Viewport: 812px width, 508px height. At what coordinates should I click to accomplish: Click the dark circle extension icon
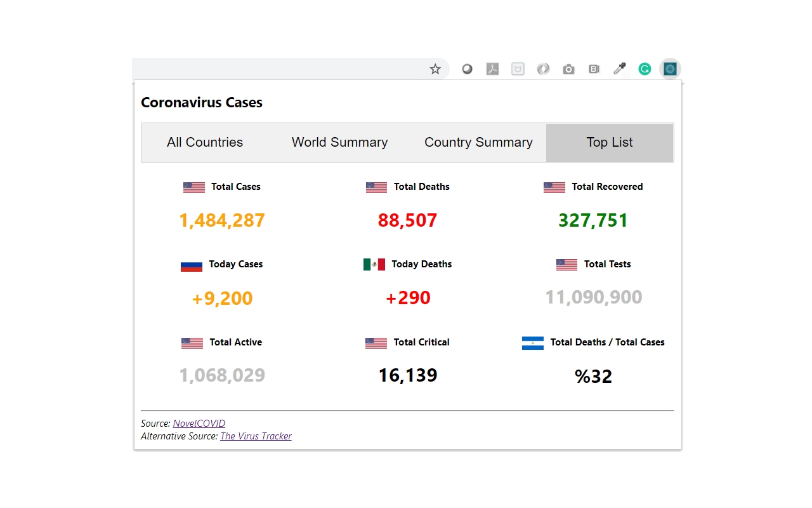pyautogui.click(x=467, y=69)
